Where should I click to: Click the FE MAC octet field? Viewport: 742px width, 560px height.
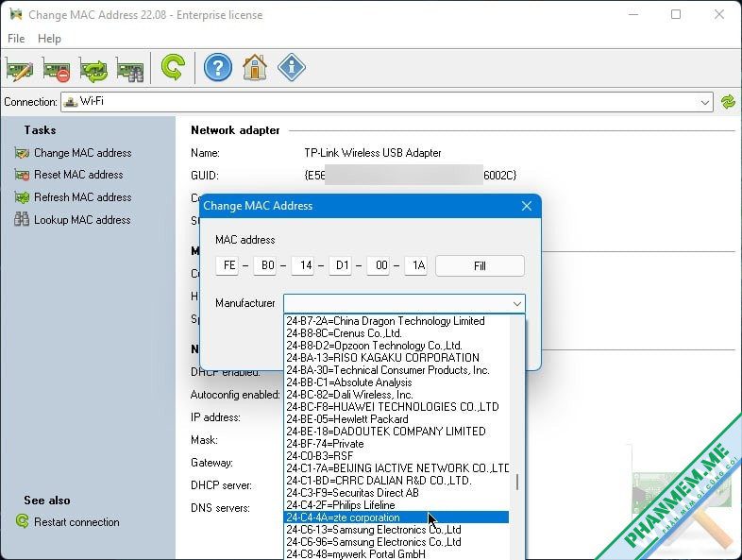(227, 265)
